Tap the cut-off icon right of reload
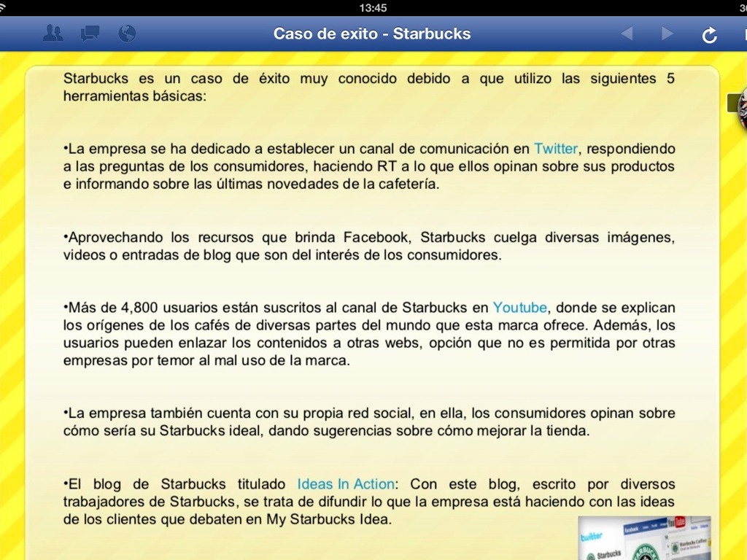 pyautogui.click(x=744, y=34)
